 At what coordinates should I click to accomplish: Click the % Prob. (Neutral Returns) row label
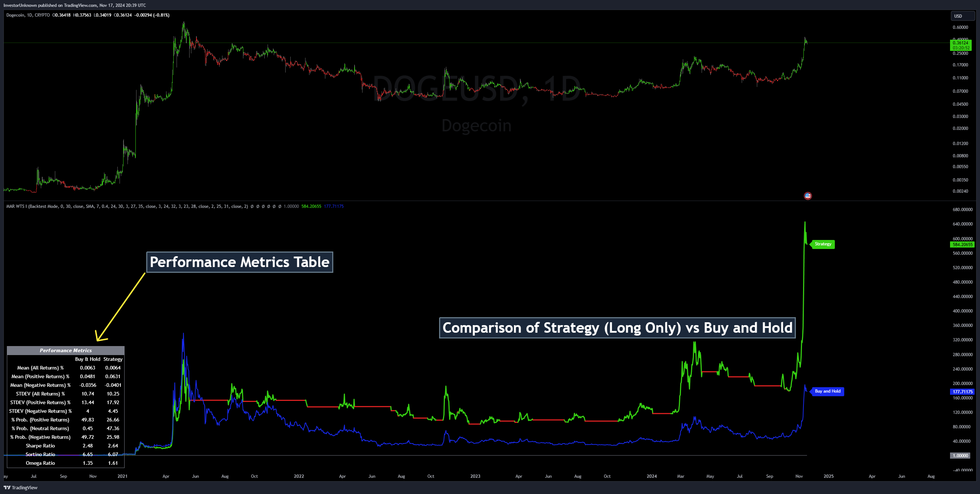click(x=40, y=429)
